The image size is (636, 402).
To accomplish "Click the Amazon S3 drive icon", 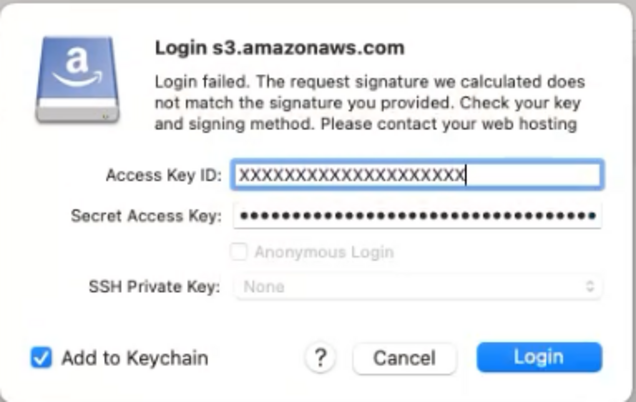I will [76, 80].
